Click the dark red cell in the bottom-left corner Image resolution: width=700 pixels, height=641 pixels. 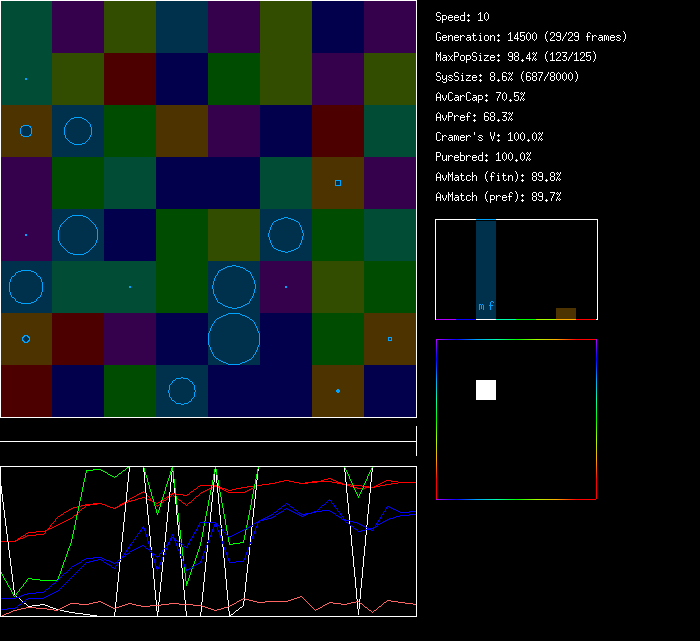(26, 391)
